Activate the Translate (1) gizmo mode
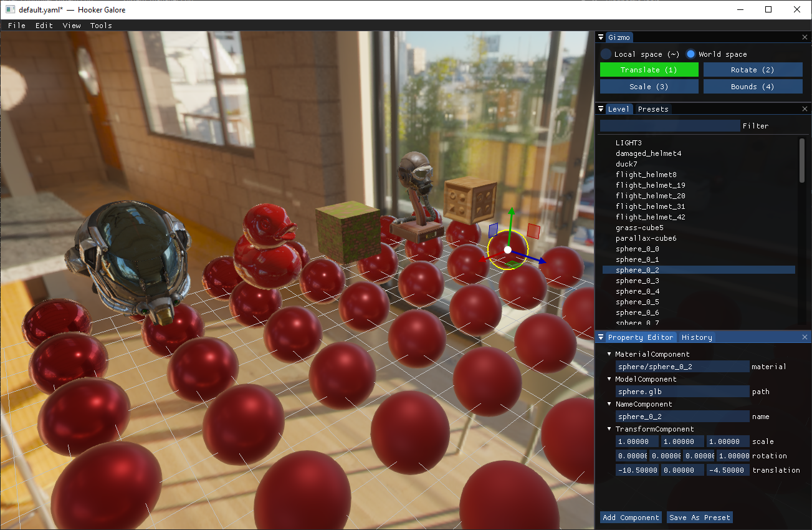This screenshot has width=812, height=530. click(649, 70)
